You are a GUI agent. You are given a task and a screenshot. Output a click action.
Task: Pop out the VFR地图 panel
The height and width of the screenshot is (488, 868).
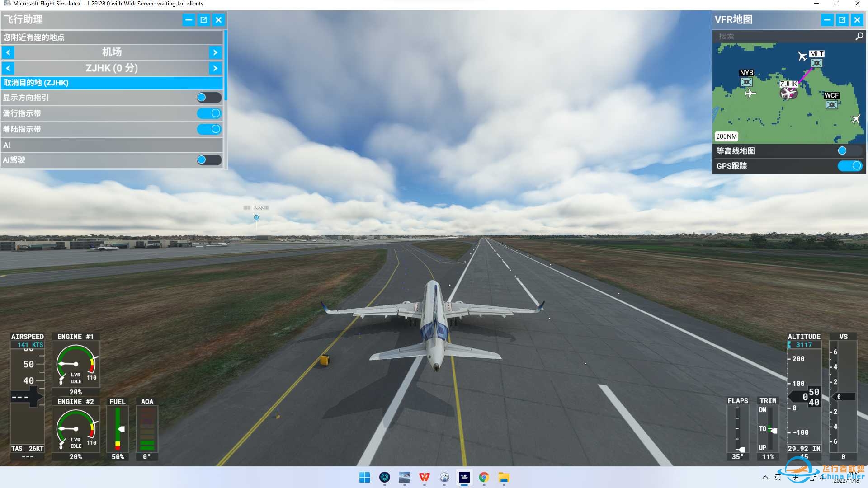842,20
